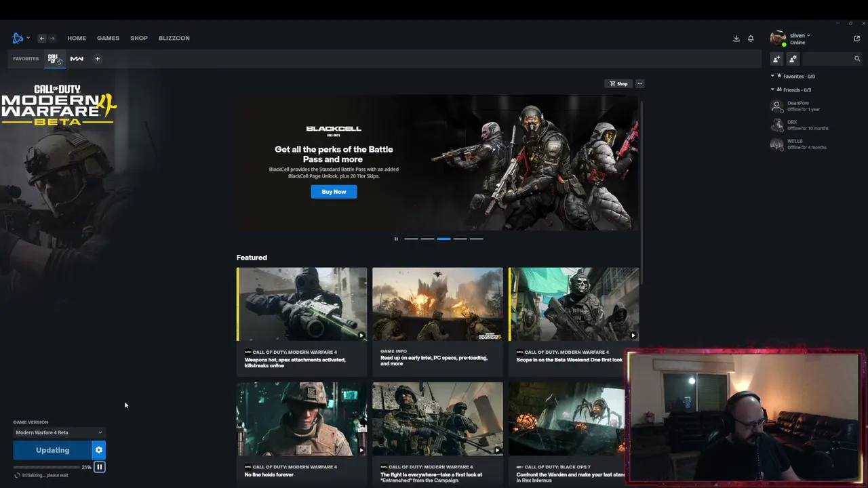Click the 'No line holds forever' headline

(x=269, y=474)
